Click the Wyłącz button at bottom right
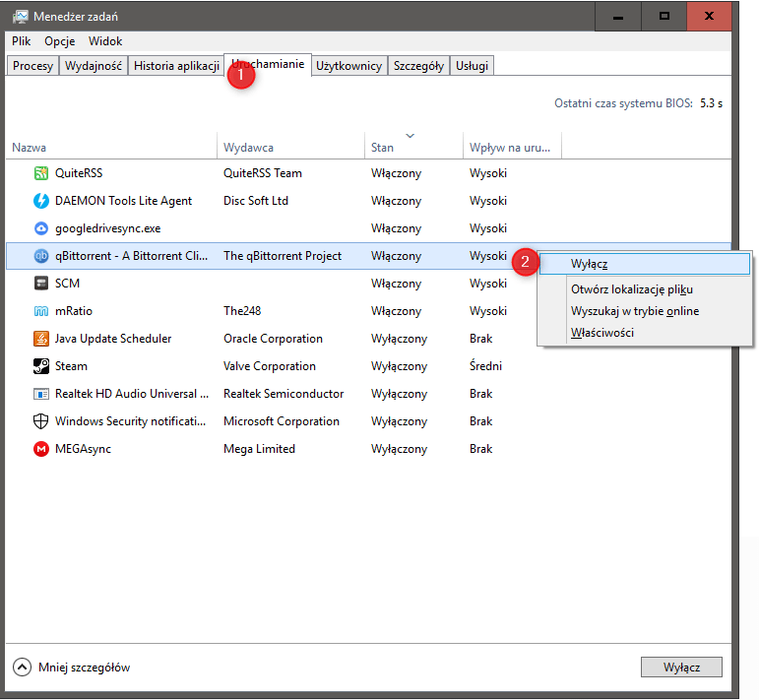The height and width of the screenshot is (700, 759). (x=681, y=668)
